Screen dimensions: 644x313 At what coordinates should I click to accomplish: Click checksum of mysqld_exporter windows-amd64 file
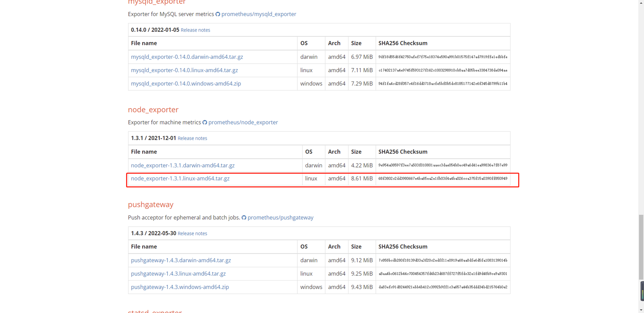click(x=443, y=84)
